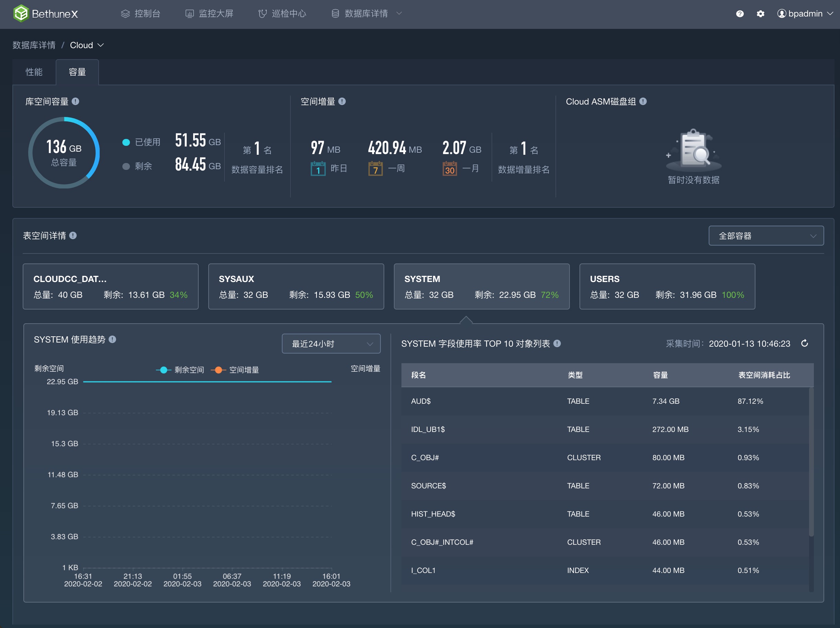Click the help question mark icon
The height and width of the screenshot is (628, 840).
[x=739, y=14]
